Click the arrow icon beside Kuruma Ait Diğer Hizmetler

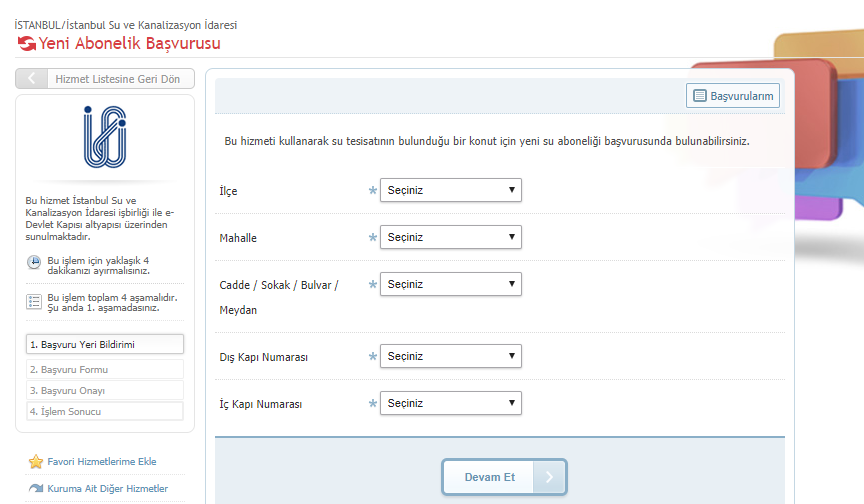coord(36,489)
